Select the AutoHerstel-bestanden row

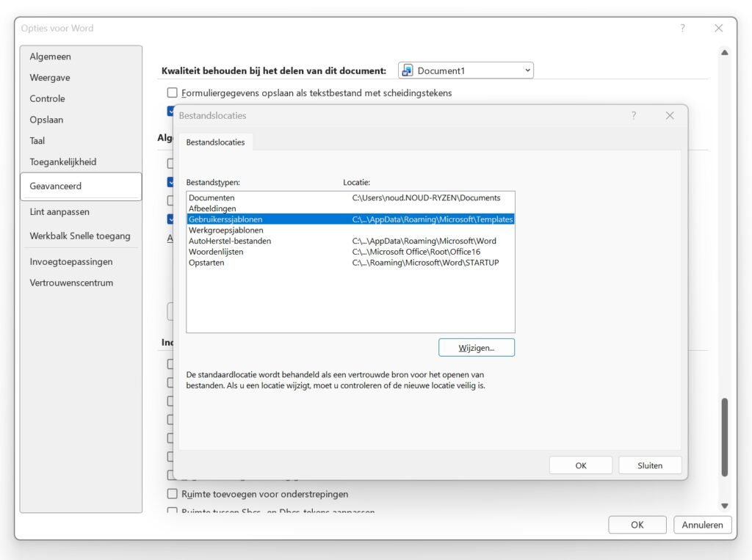pos(350,241)
